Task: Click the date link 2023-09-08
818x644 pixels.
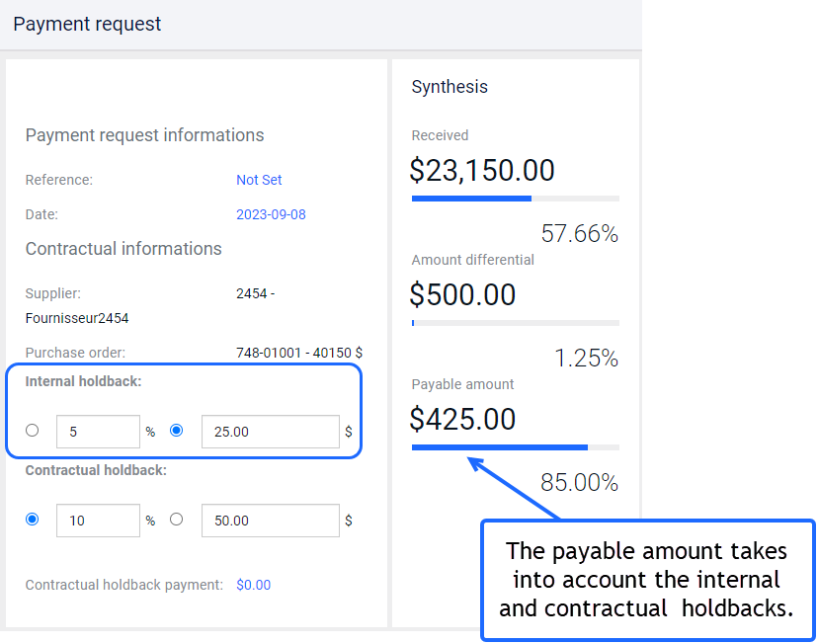Action: tap(271, 214)
